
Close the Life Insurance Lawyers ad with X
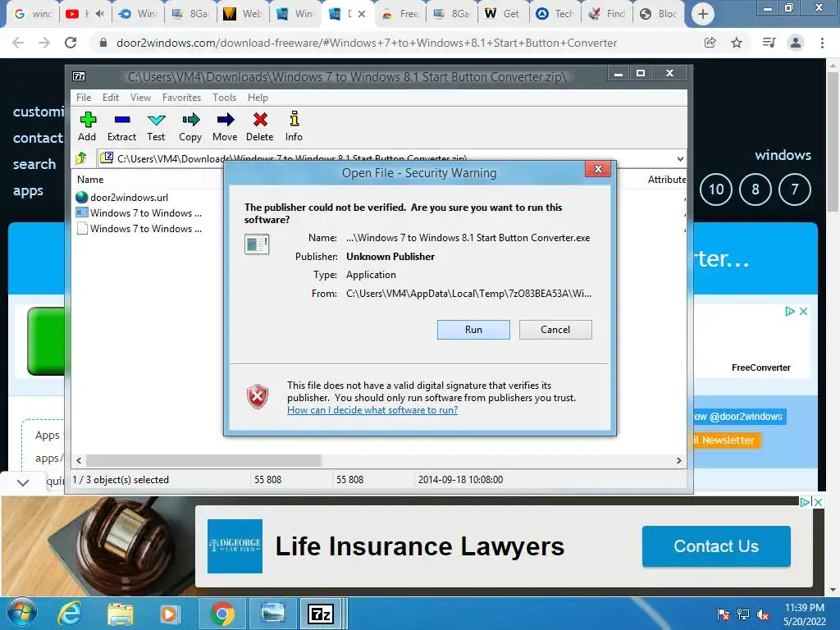pos(818,502)
